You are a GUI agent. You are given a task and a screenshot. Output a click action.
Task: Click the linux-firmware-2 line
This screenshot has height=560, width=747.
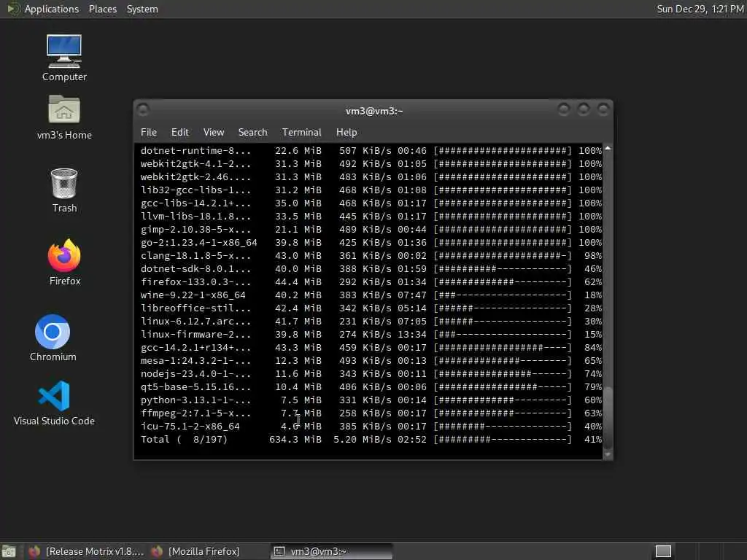pos(371,334)
